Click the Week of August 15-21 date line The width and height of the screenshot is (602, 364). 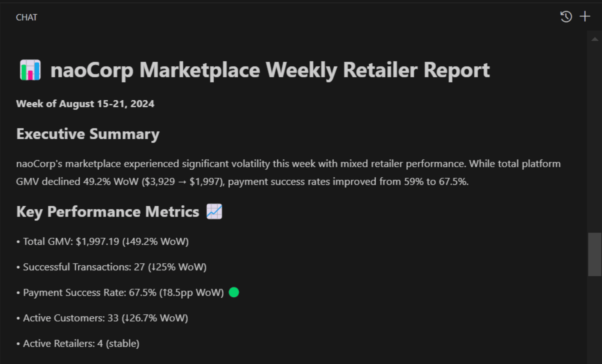(85, 104)
